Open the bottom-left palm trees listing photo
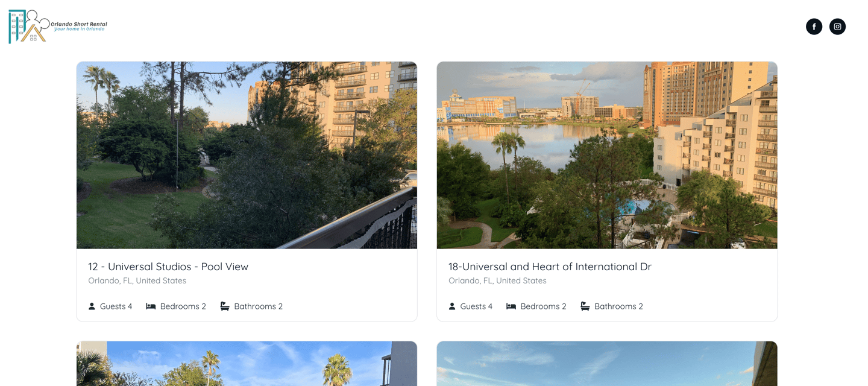The image size is (868, 386). (247, 364)
